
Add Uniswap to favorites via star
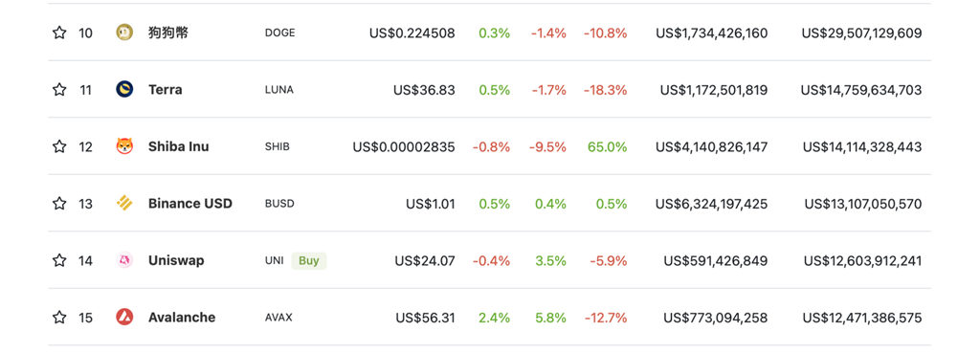(59, 260)
